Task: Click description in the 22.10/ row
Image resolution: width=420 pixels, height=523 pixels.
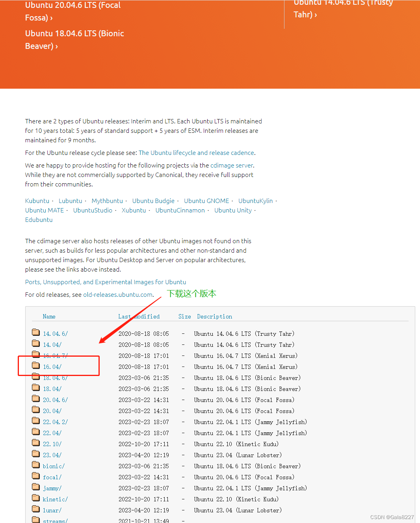Action: pyautogui.click(x=236, y=444)
